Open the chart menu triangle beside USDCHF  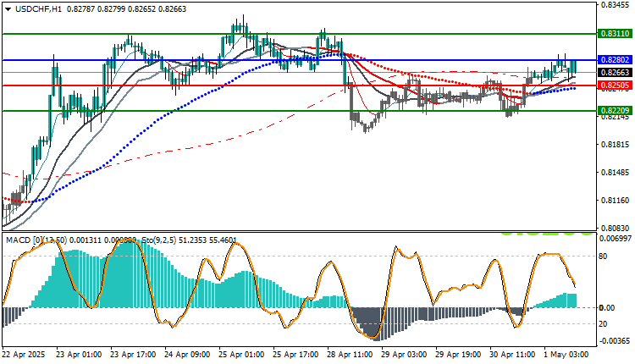click(x=8, y=9)
